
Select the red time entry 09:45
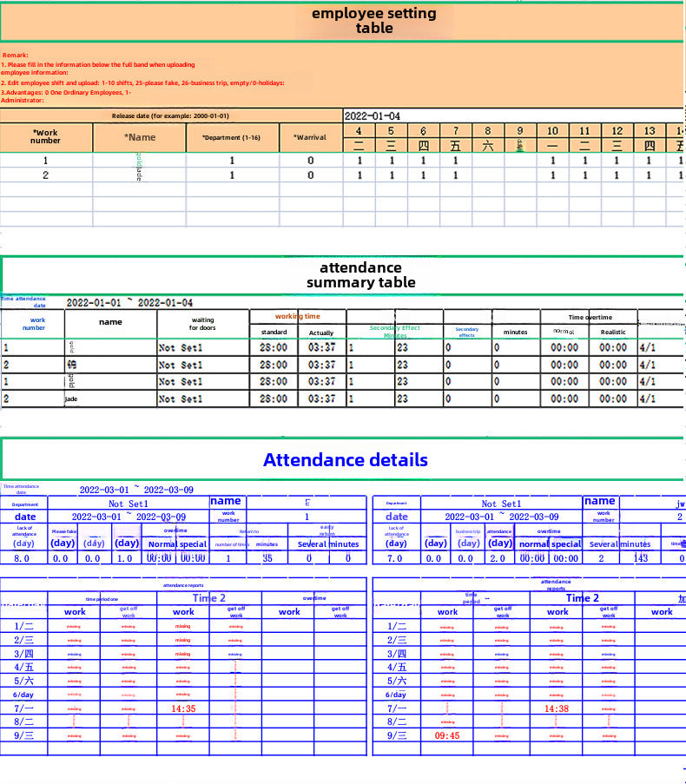tap(447, 735)
